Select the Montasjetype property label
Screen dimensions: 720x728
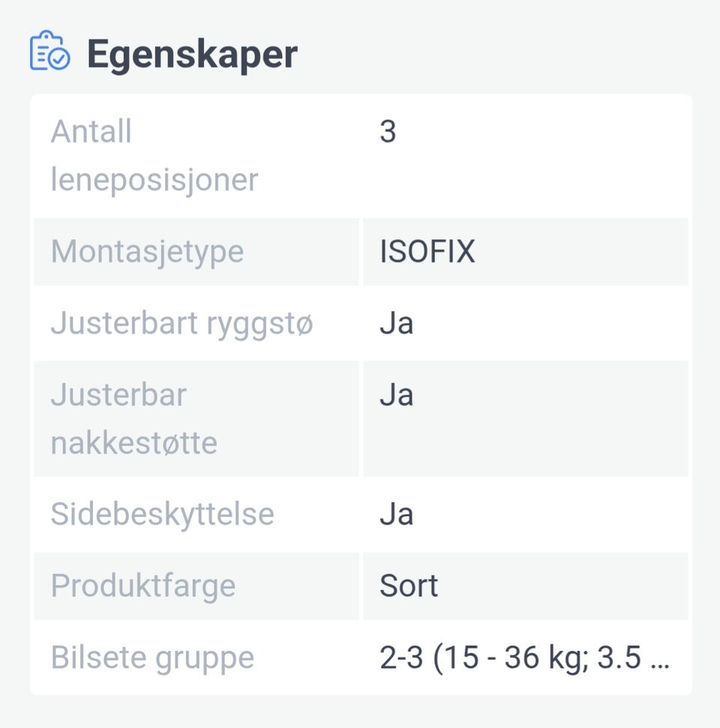pyautogui.click(x=147, y=251)
